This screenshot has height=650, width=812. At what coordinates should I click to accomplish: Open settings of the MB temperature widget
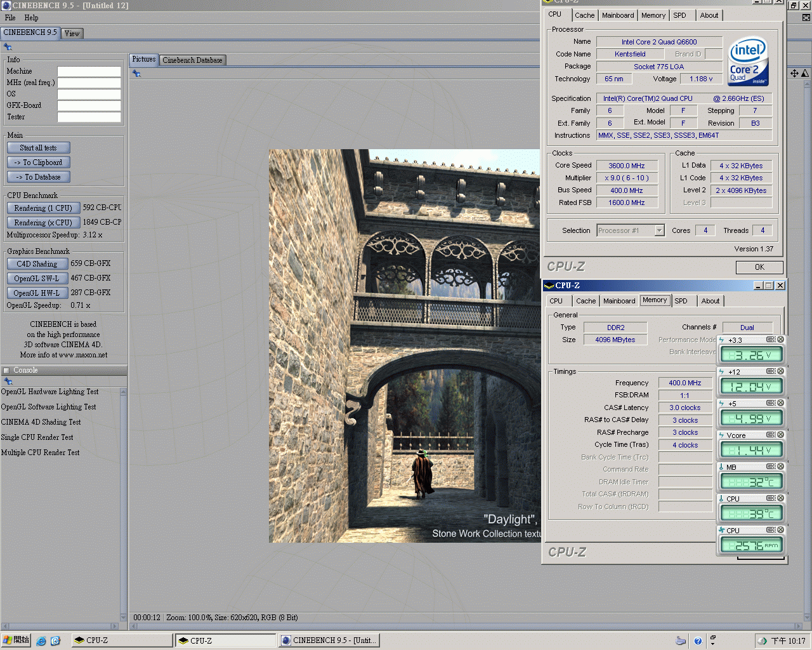(x=771, y=467)
